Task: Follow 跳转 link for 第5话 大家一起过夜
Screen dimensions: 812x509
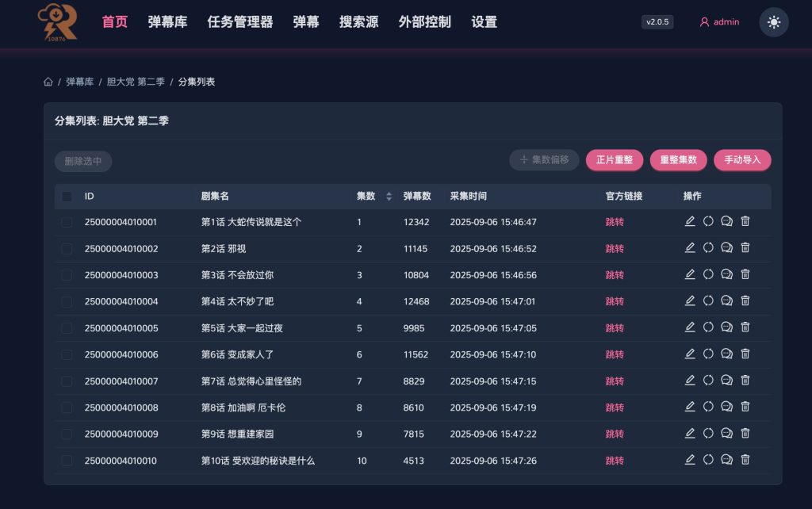Action: [x=615, y=328]
